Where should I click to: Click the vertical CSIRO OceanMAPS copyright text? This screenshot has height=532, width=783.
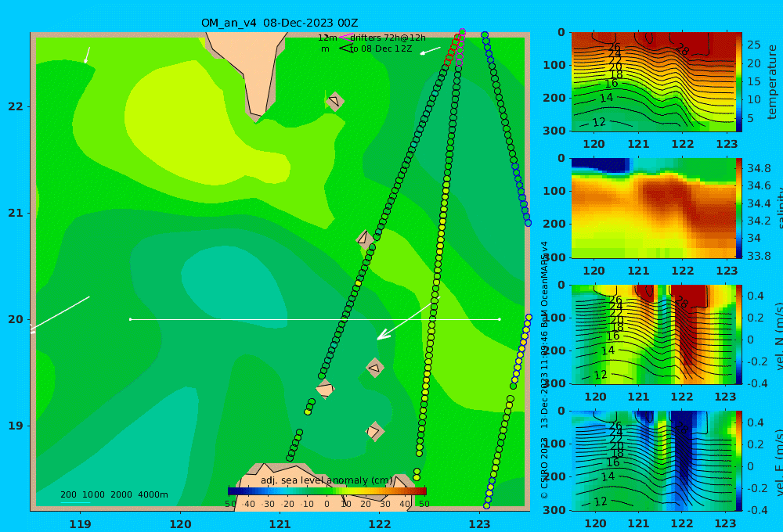[x=544, y=370]
